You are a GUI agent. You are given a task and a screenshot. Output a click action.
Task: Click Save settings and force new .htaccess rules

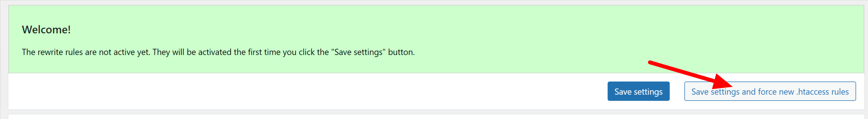pos(770,91)
